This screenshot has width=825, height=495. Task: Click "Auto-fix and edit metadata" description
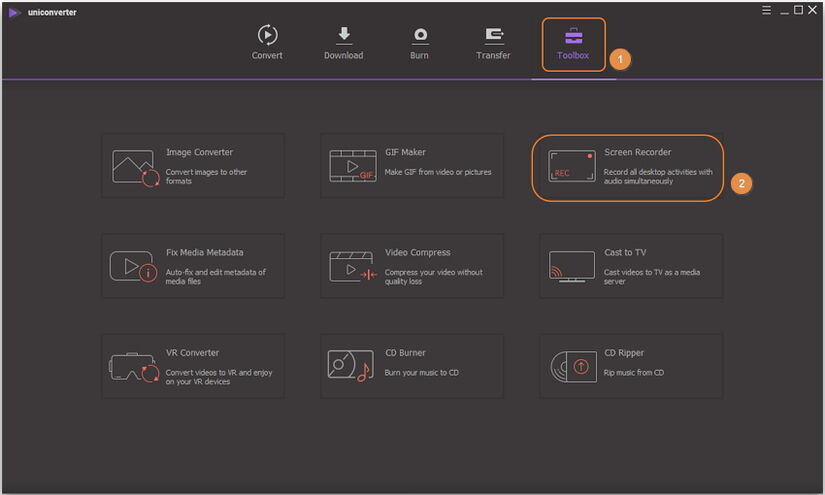[x=215, y=277]
